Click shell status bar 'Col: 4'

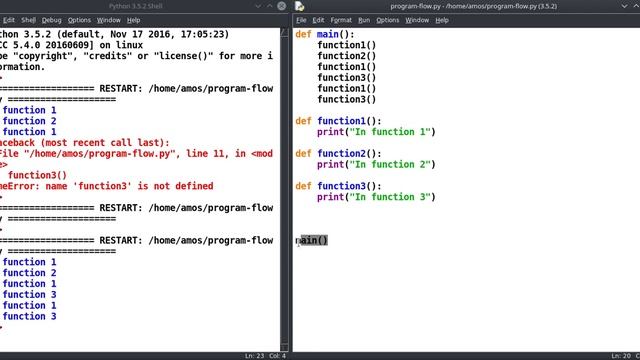coord(278,356)
